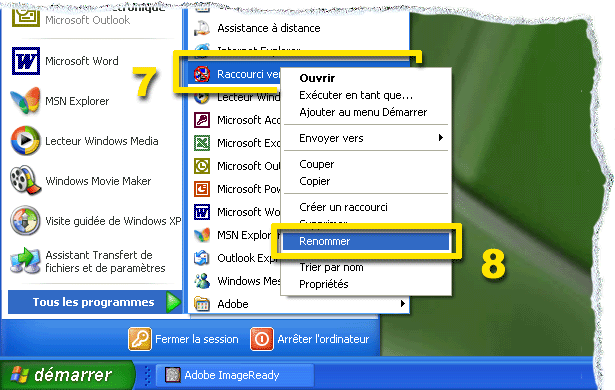615x390 pixels.
Task: Expand Envoyer vers submenu
Action: click(x=366, y=138)
